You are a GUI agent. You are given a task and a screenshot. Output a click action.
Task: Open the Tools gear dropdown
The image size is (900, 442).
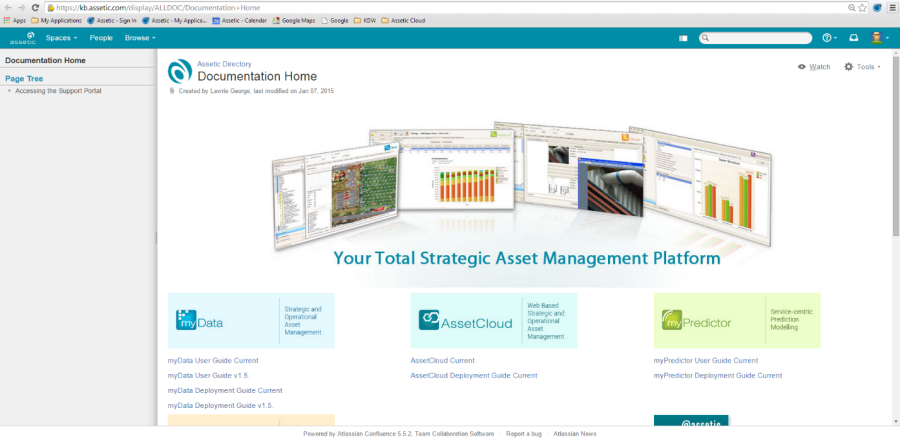click(862, 67)
